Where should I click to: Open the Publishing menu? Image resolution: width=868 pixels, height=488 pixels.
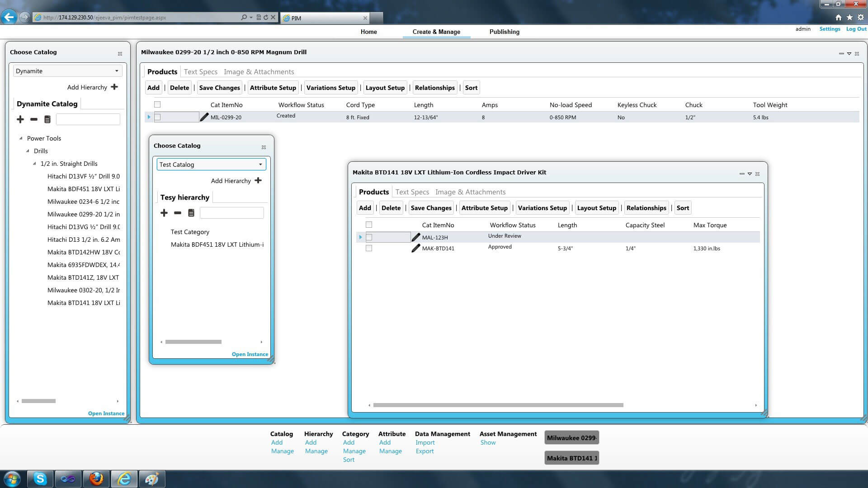tap(504, 32)
